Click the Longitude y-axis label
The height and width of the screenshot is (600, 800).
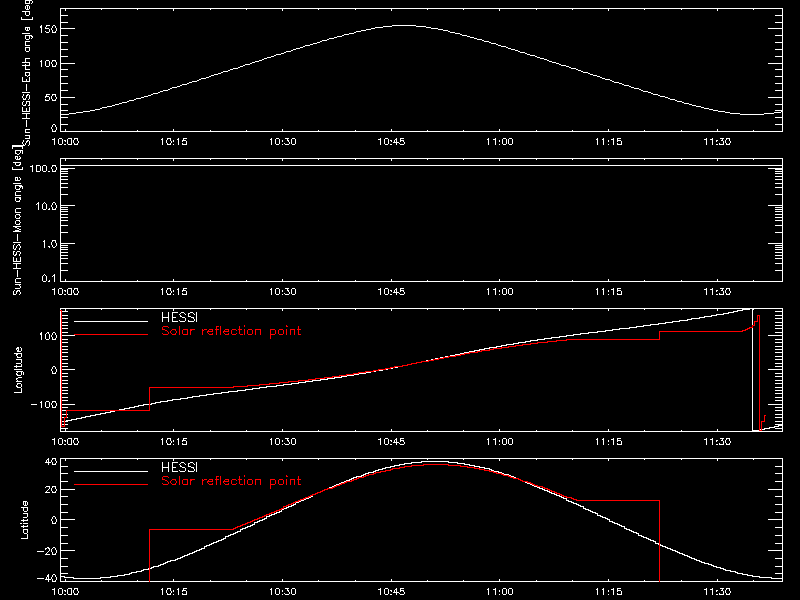click(18, 370)
